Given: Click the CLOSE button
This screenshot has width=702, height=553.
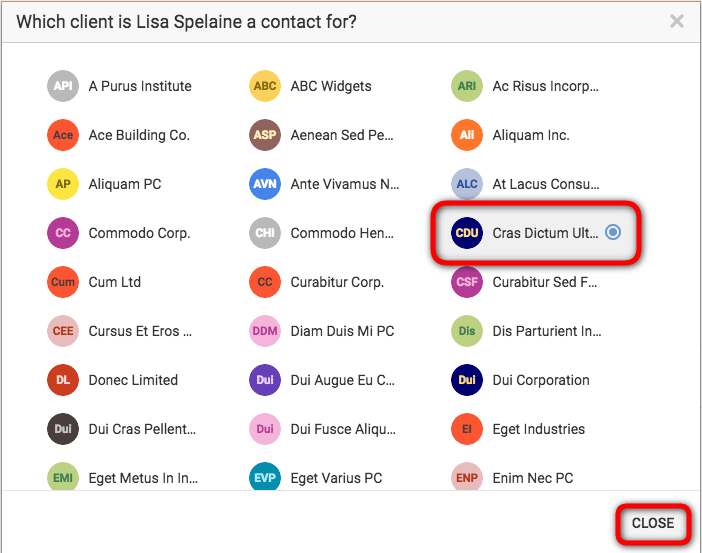Looking at the screenshot, I should (653, 523).
